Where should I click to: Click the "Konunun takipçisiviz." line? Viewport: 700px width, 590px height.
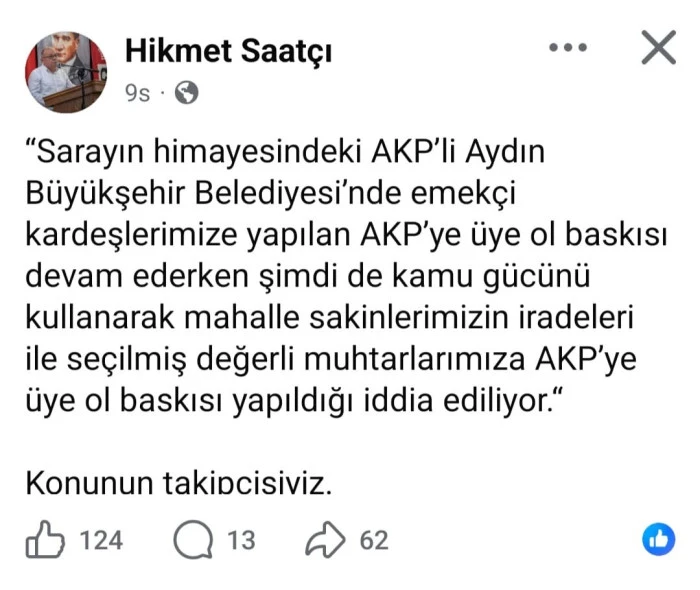tap(179, 483)
